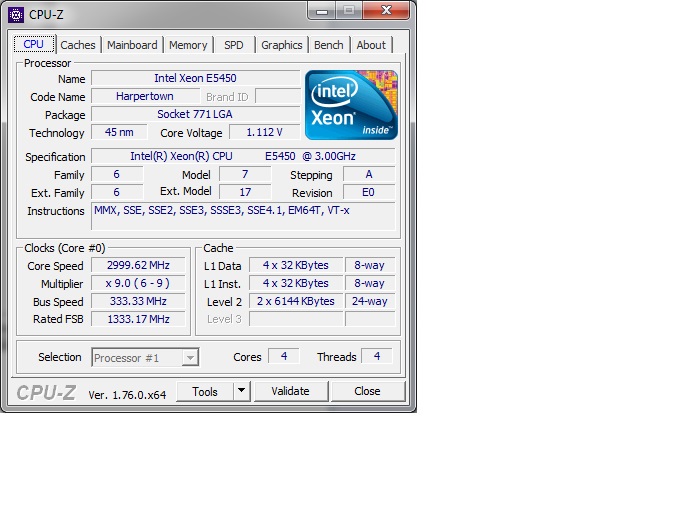Open the Caches tab
691x518 pixels.
point(78,45)
